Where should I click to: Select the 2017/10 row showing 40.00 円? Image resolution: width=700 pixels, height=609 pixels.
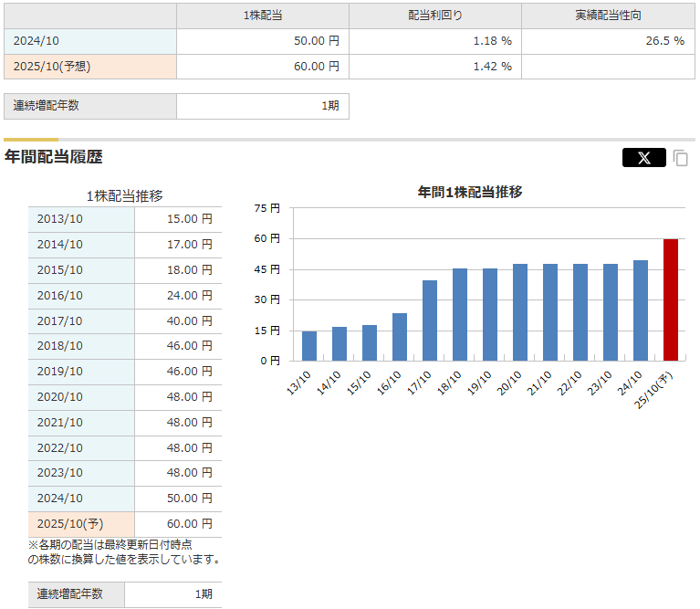tap(124, 321)
